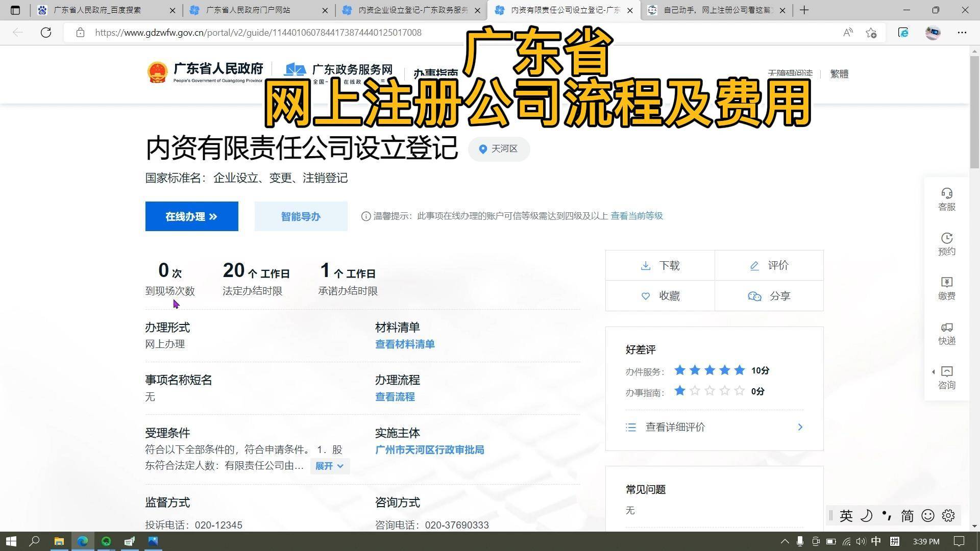Click the browser back arrow
This screenshot has width=980, height=551.
tap(18, 33)
